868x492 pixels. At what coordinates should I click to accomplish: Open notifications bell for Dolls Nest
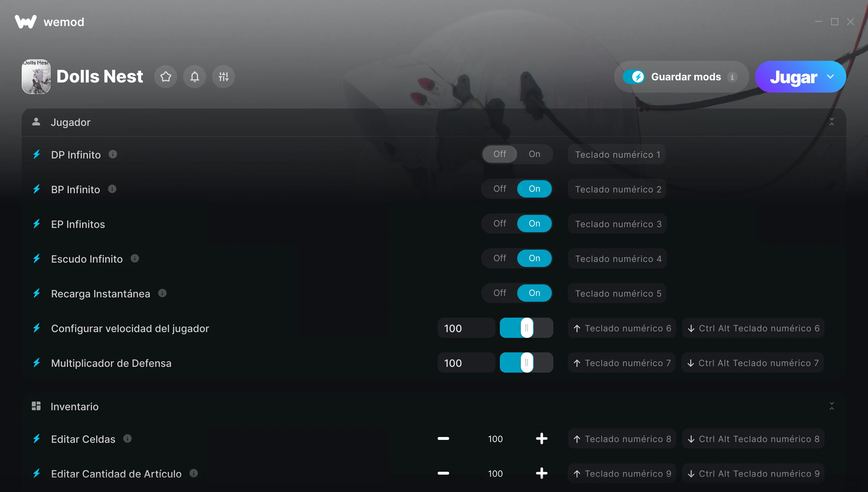pos(195,77)
